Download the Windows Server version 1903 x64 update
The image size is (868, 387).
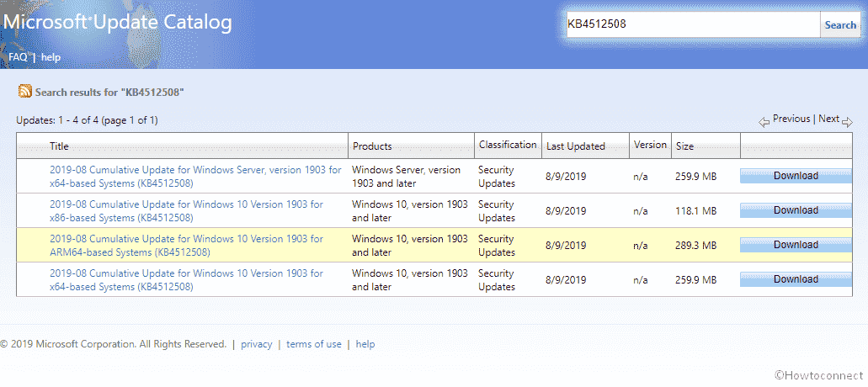tap(796, 177)
